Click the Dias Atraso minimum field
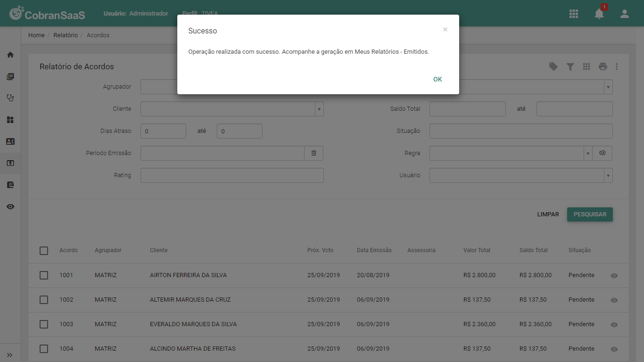 point(163,131)
